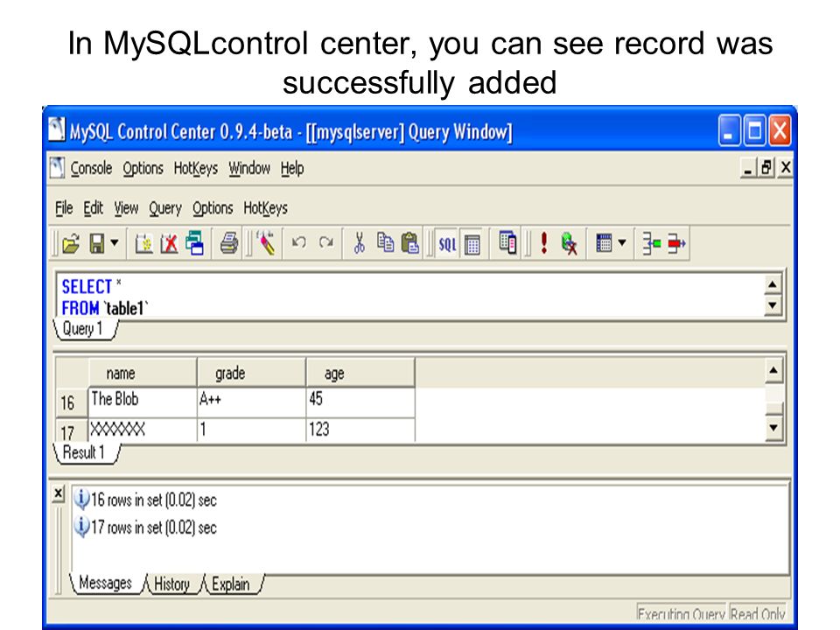Click the Redo arrow icon
Screen dimensions: 840x630
pos(326,242)
